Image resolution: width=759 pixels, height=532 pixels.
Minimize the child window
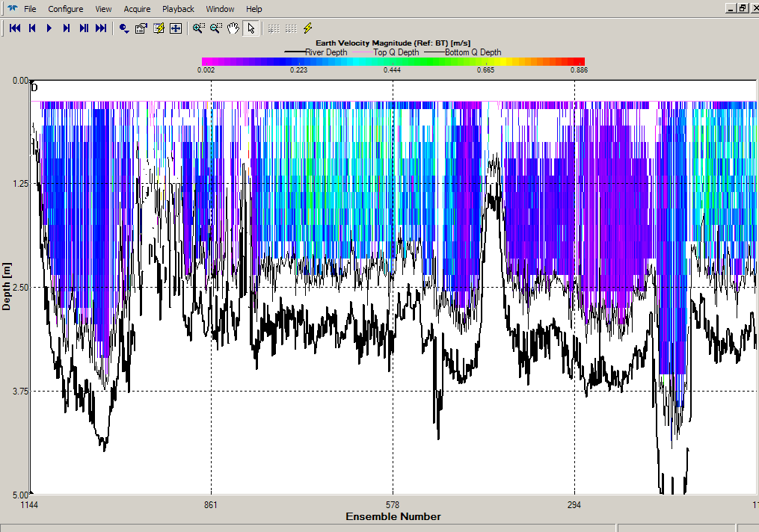point(731,8)
